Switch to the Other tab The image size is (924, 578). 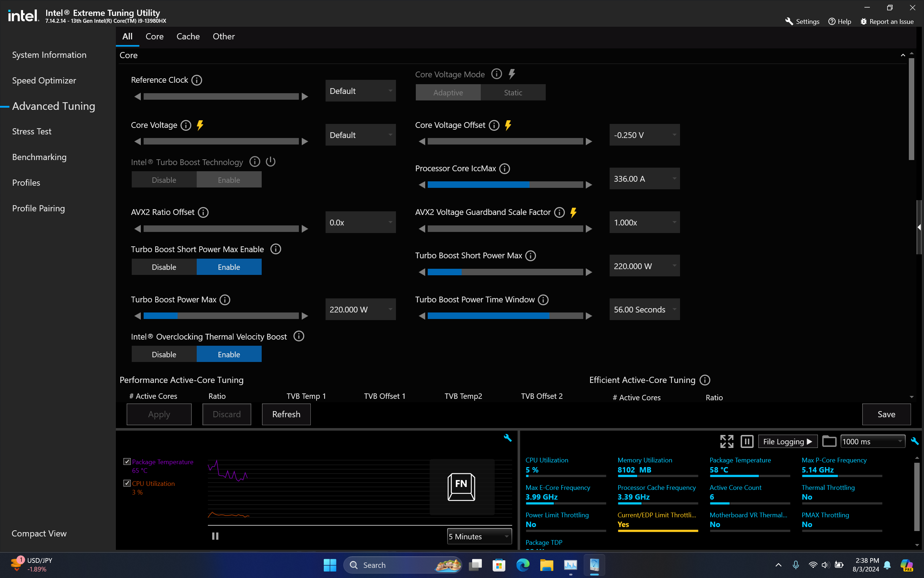pos(224,36)
